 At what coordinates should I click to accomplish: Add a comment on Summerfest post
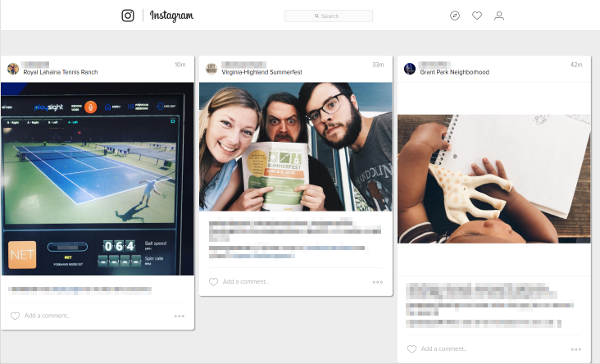click(246, 282)
